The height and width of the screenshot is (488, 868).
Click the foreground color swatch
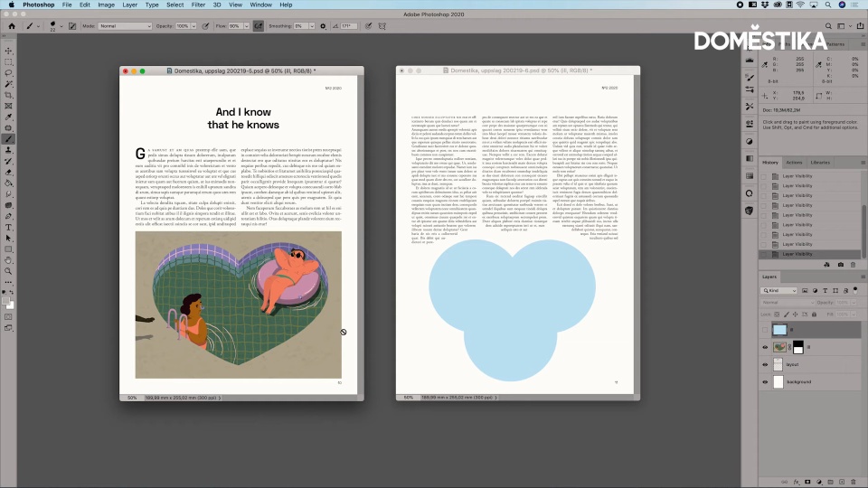pos(7,301)
